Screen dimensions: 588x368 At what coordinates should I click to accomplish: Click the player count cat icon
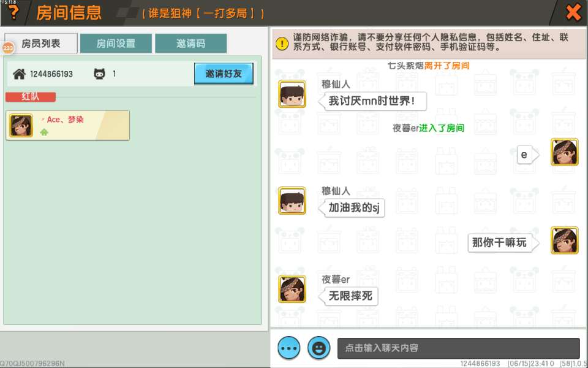[99, 74]
